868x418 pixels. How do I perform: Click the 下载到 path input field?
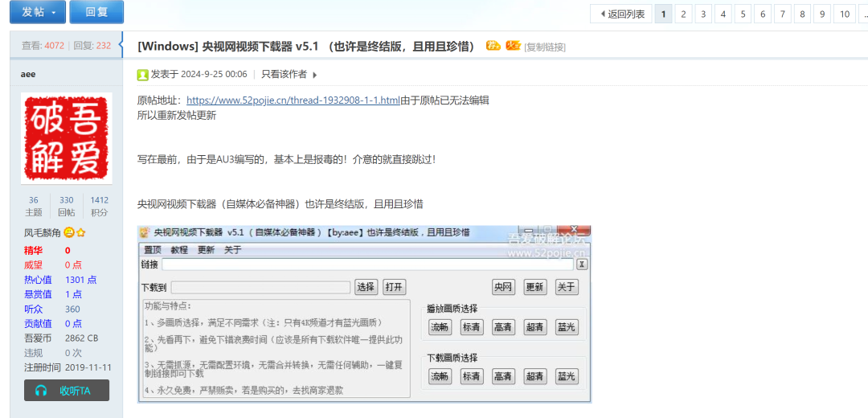[260, 287]
